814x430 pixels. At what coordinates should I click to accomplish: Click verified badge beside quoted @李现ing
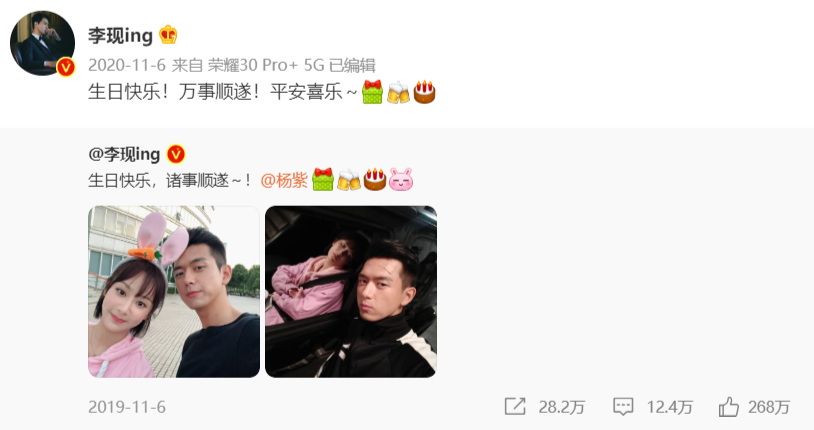coord(176,154)
